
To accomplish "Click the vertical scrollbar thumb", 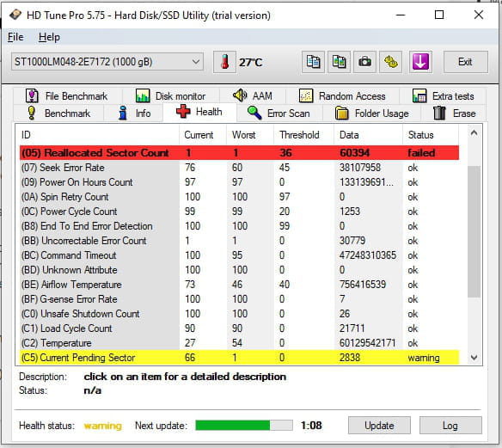I will click(474, 231).
